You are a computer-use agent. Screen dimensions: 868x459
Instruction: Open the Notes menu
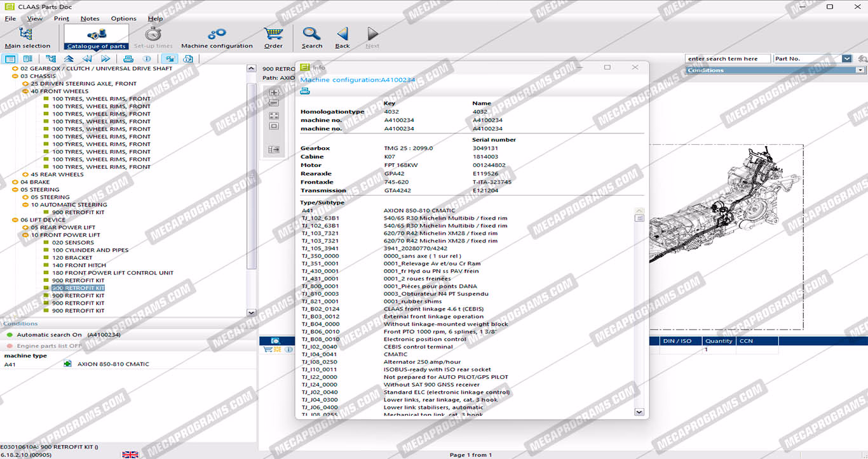click(x=90, y=18)
